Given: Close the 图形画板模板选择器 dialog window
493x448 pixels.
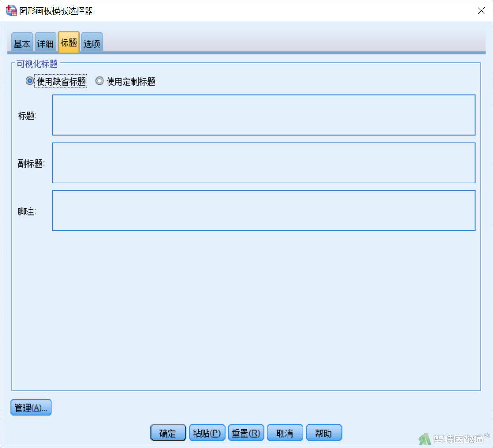Looking at the screenshot, I should (481, 10).
